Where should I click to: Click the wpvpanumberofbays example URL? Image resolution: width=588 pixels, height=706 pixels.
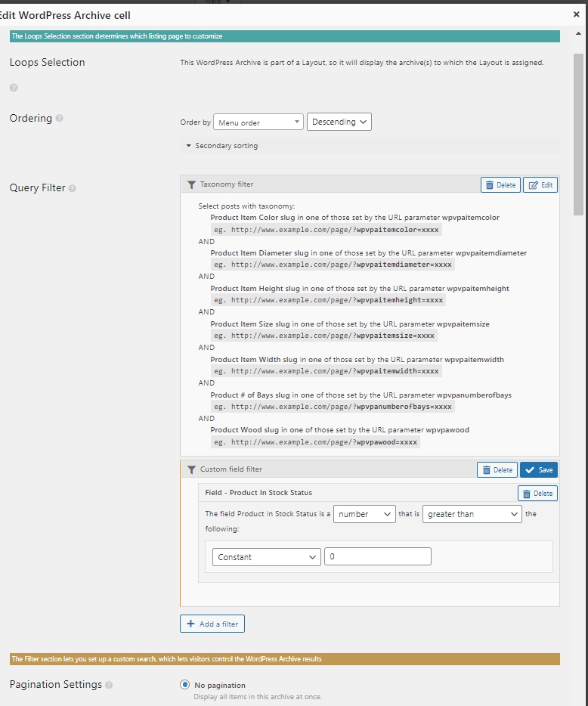point(333,407)
